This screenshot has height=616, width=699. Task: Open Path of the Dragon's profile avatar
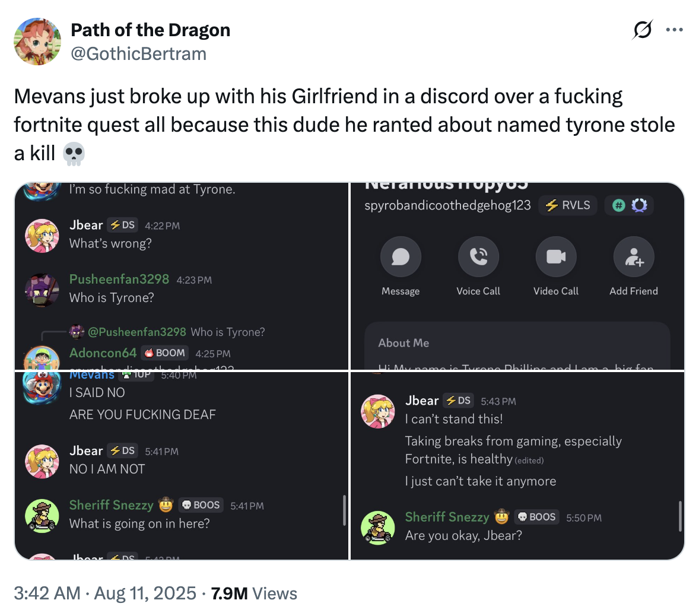pyautogui.click(x=37, y=41)
